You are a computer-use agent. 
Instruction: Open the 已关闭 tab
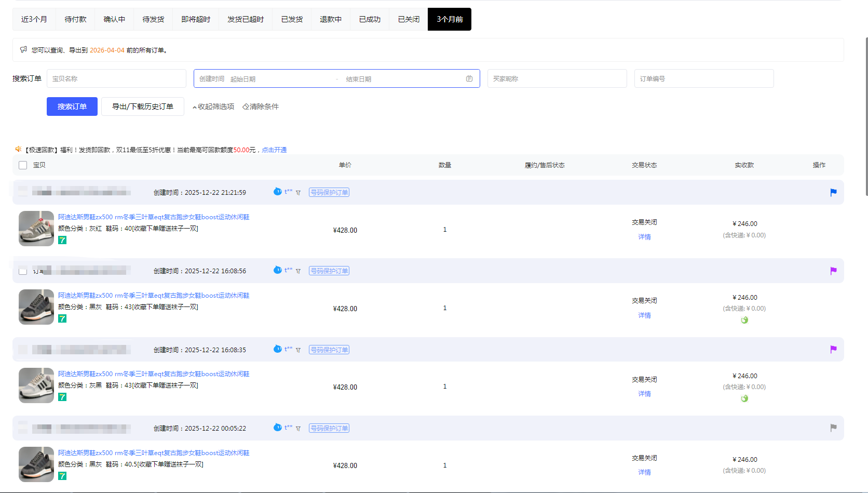tap(409, 19)
